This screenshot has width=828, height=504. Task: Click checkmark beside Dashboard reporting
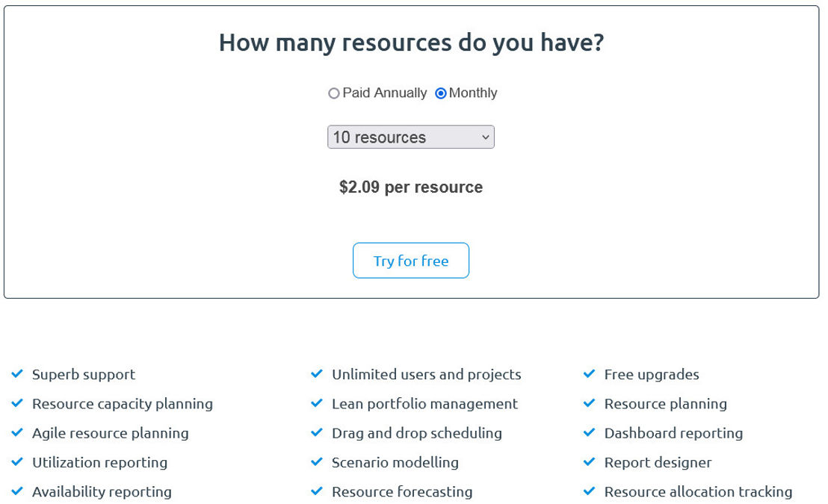(590, 433)
